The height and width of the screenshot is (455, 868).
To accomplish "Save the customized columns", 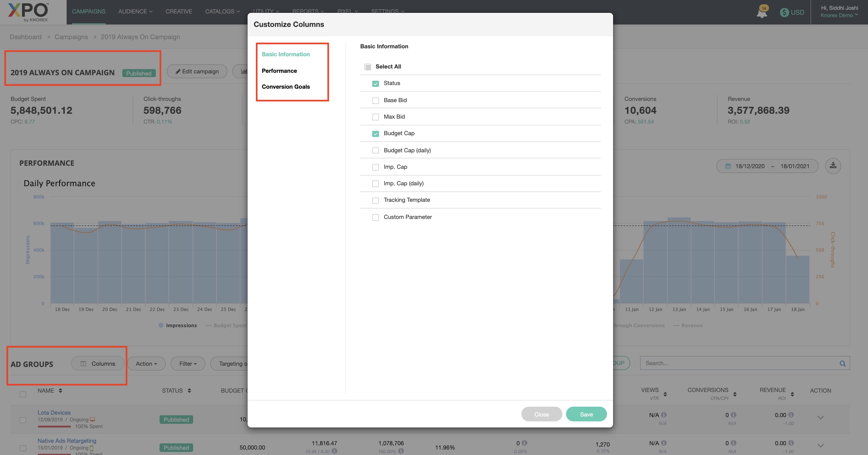I will click(586, 414).
